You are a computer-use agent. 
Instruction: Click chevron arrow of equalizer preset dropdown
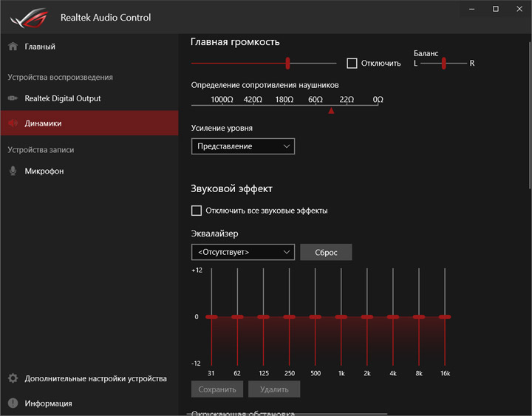coord(287,252)
